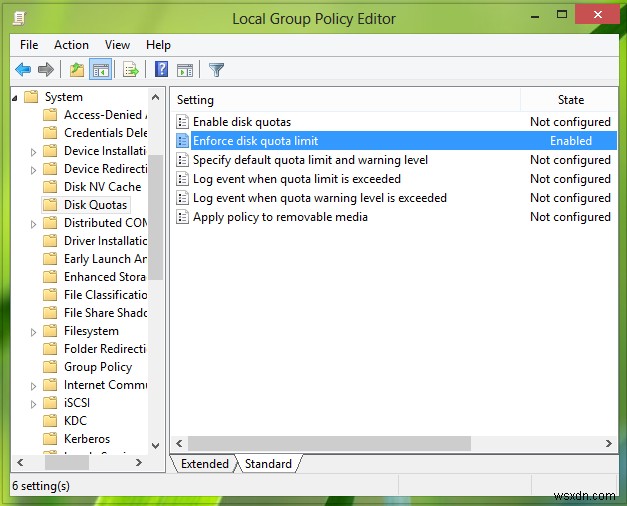Switch to the Standard tab

268,464
